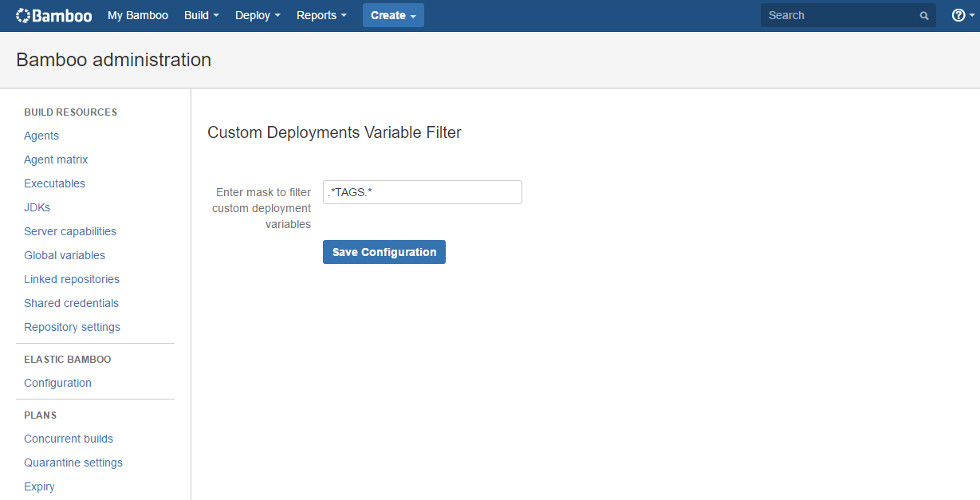Select My Bamboo in the navigation bar
Image resolution: width=980 pixels, height=500 pixels.
[137, 14]
